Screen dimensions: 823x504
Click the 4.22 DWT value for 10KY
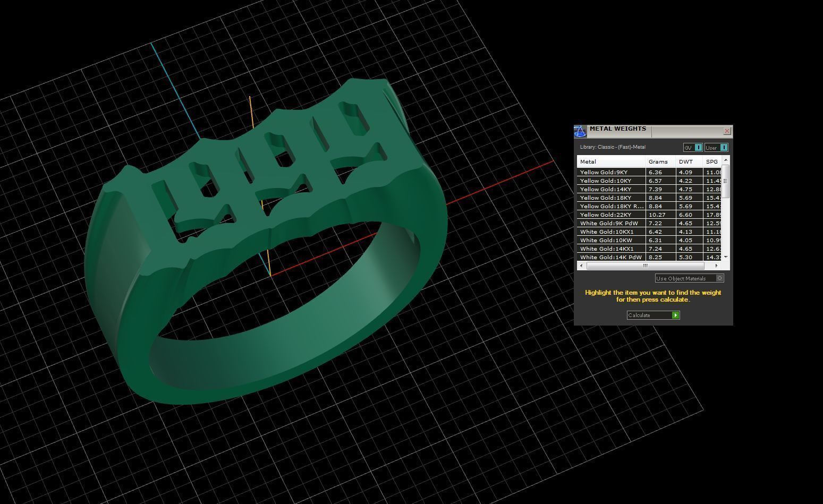[x=685, y=181]
